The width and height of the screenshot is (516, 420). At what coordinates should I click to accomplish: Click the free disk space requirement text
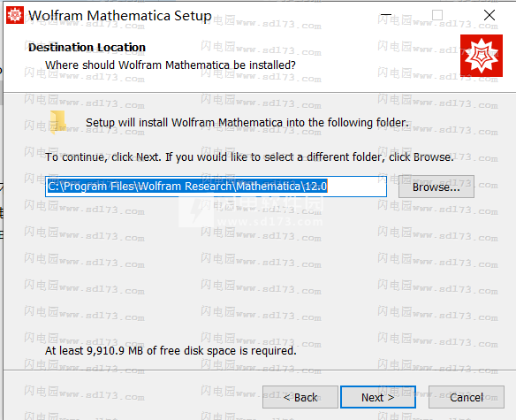171,351
